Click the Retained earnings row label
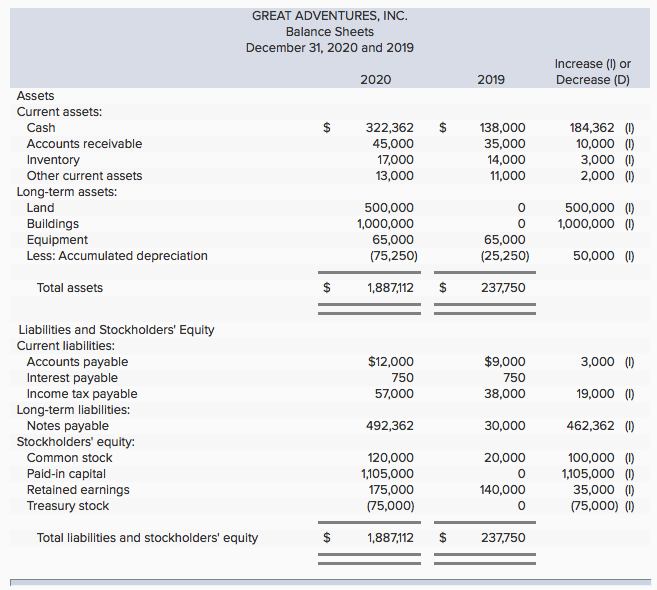The width and height of the screenshot is (657, 590). (78, 490)
